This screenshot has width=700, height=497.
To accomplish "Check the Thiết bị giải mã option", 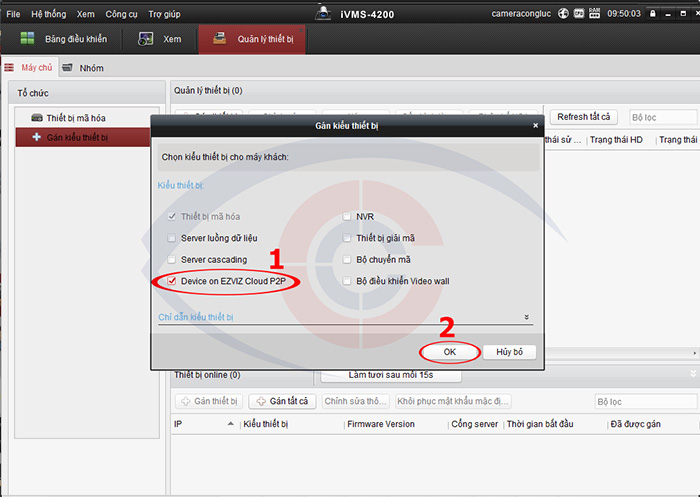I will 346,238.
